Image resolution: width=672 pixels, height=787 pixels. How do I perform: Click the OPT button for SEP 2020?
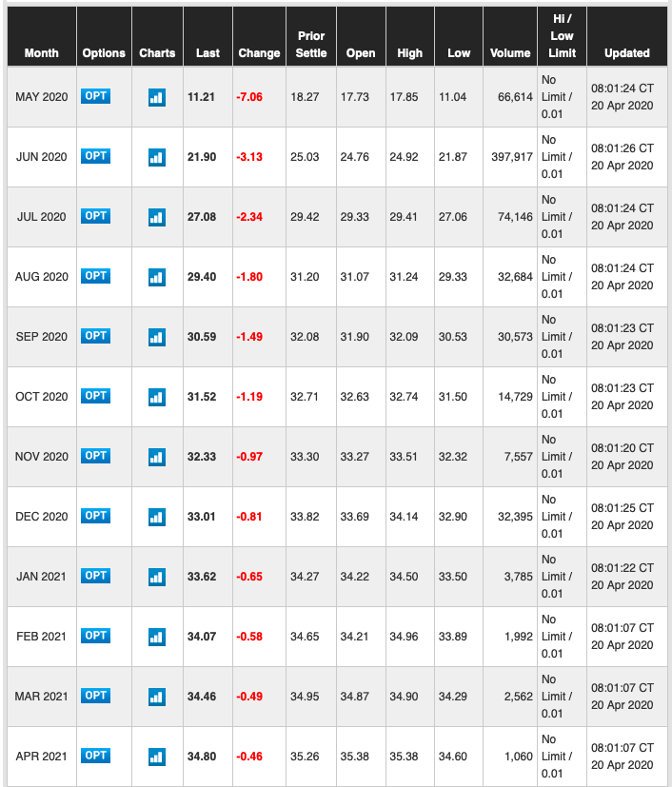tap(96, 336)
